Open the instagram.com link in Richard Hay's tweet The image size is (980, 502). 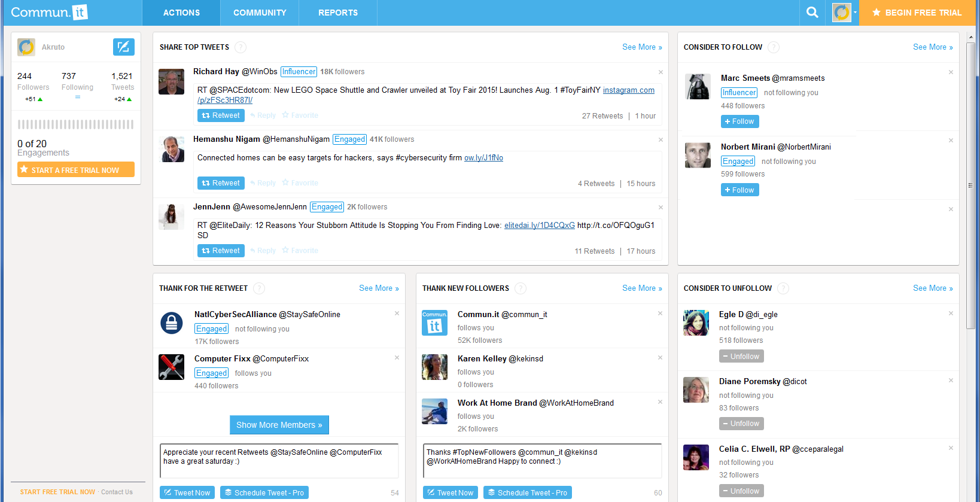tap(628, 90)
